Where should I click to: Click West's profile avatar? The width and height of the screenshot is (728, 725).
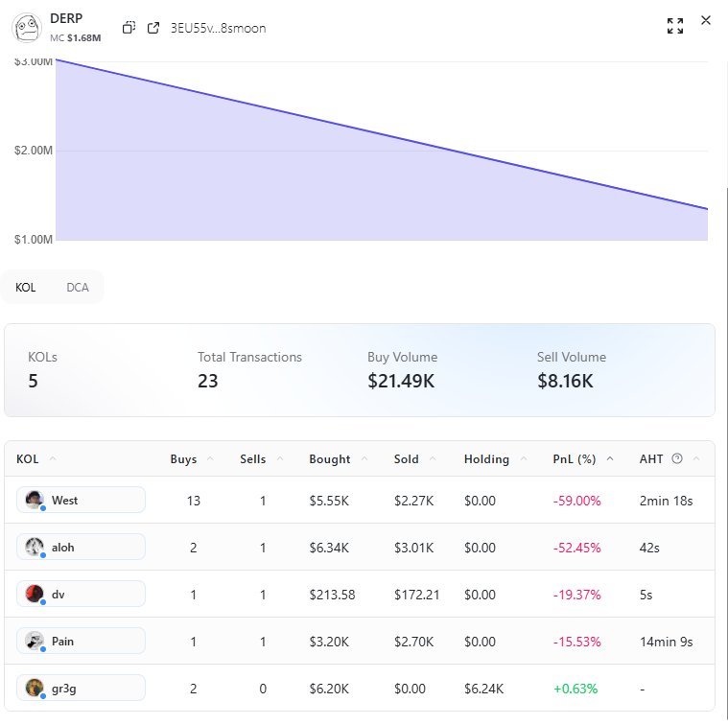tap(35, 500)
